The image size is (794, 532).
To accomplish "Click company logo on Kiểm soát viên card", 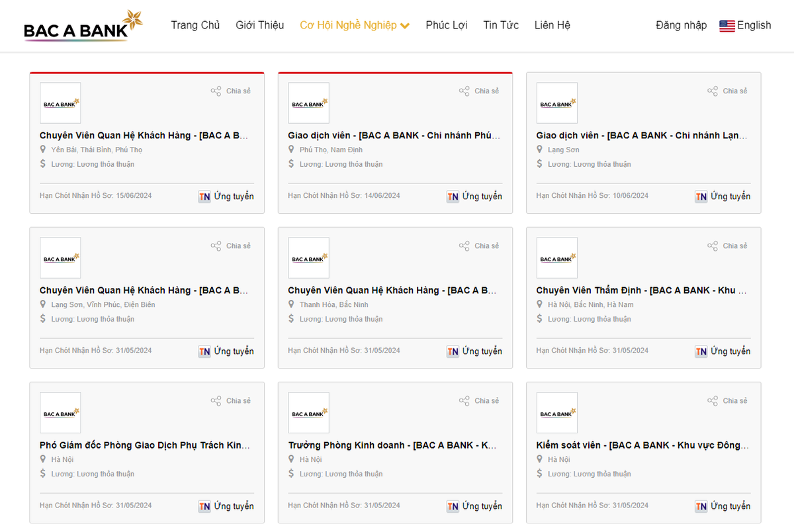I will point(556,413).
